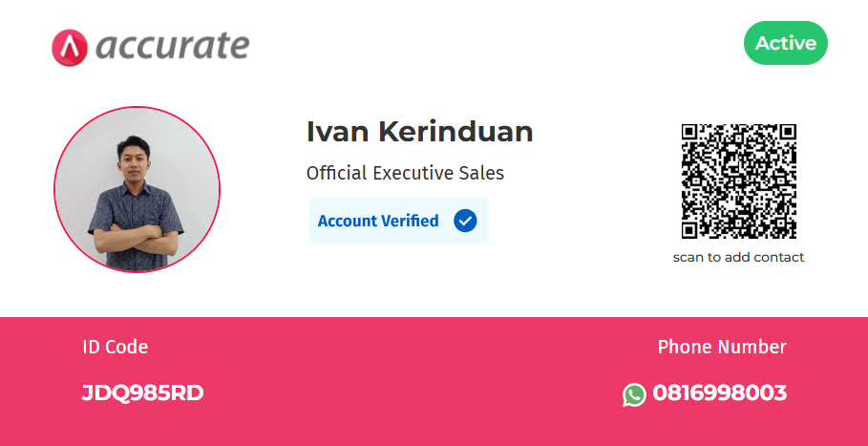Click the center of the QR code
The width and height of the screenshot is (868, 446).
[x=738, y=181]
